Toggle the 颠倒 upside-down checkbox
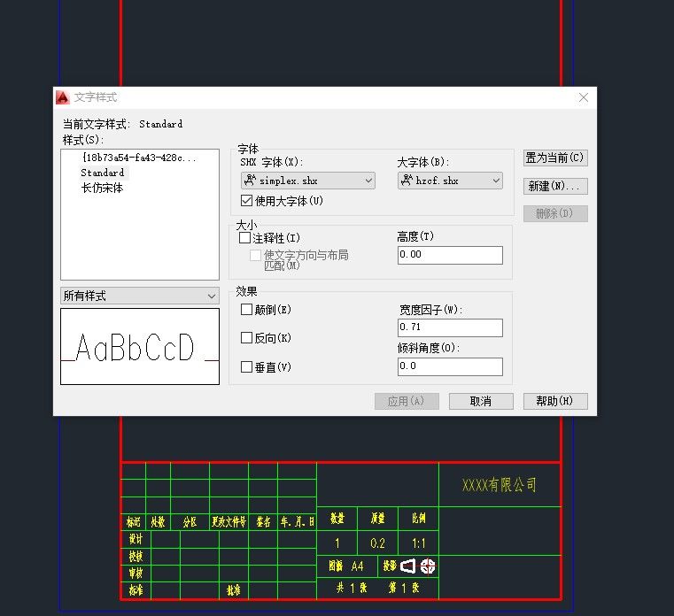Viewport: 674px width, 616px height. [247, 310]
